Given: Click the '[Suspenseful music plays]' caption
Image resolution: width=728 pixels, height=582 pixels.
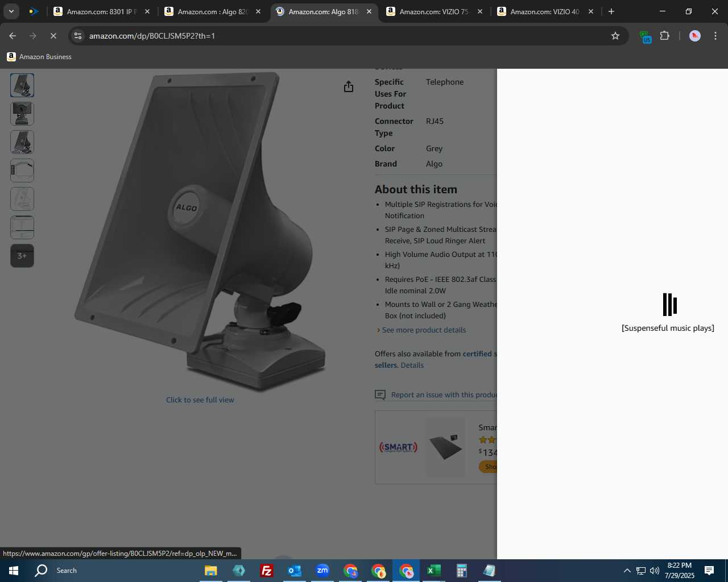Looking at the screenshot, I should pos(668,329).
